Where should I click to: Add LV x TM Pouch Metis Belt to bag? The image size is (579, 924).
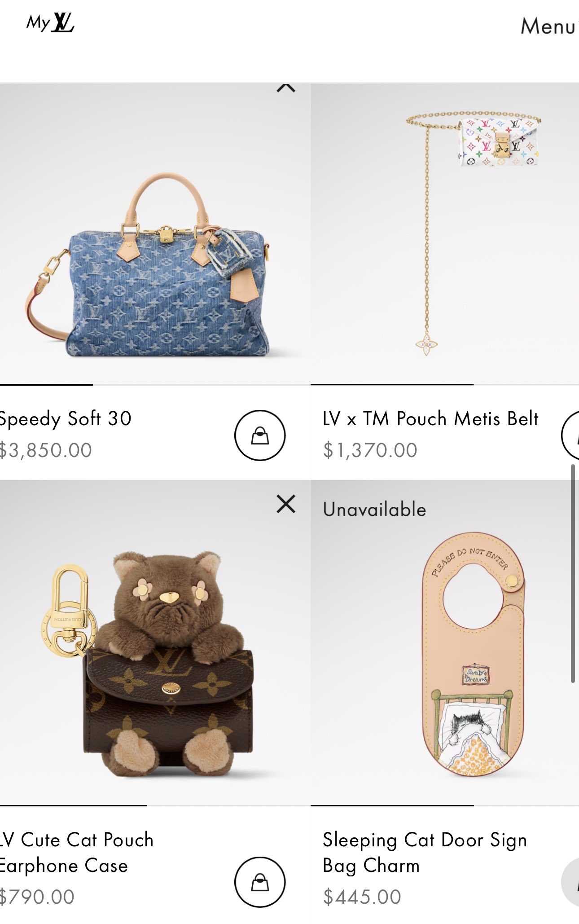tap(570, 435)
